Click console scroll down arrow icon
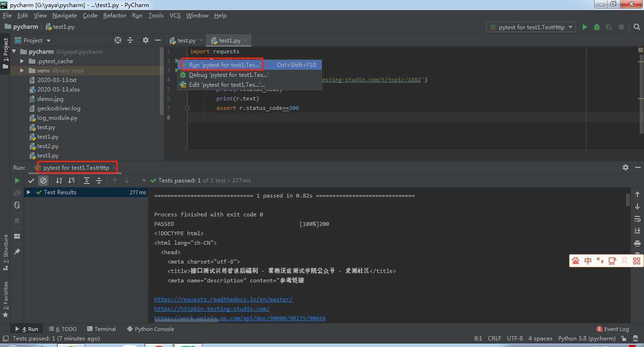Image resolution: width=644 pixels, height=347 pixels. [637, 207]
